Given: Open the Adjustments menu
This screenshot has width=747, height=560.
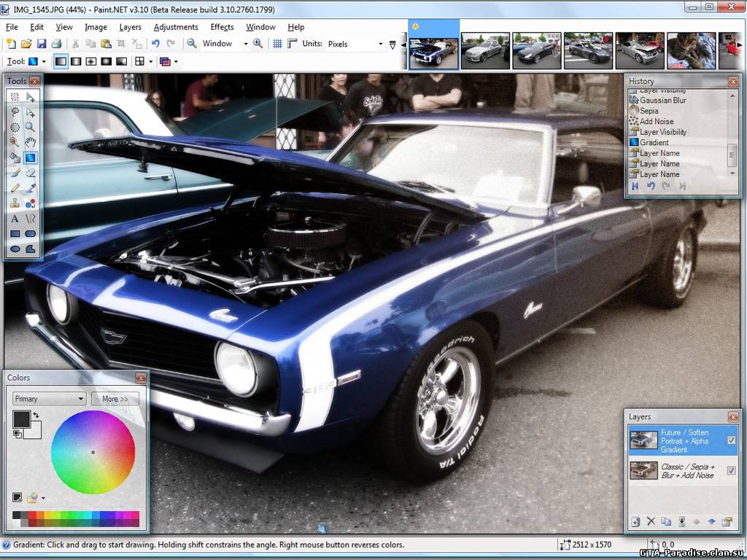Looking at the screenshot, I should pos(176,27).
